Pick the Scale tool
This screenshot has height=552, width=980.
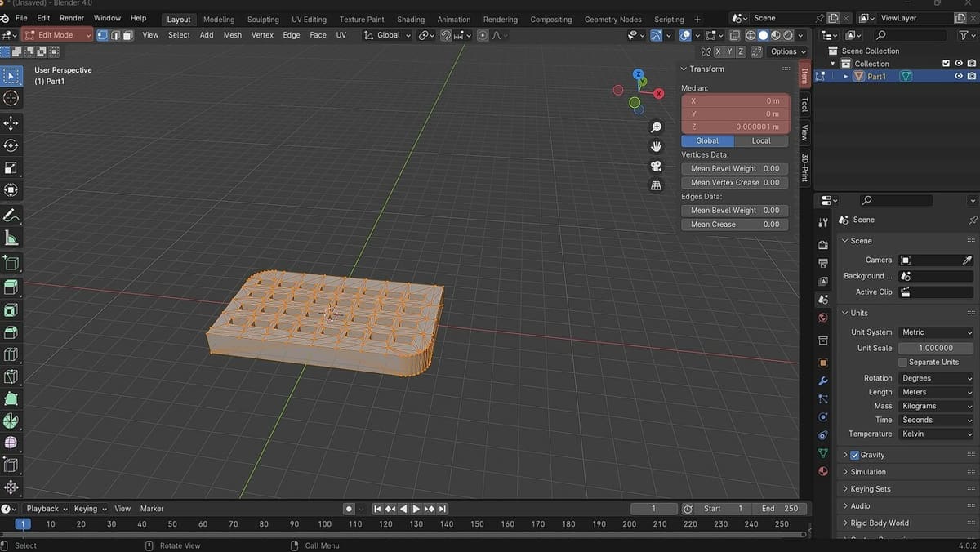click(11, 168)
